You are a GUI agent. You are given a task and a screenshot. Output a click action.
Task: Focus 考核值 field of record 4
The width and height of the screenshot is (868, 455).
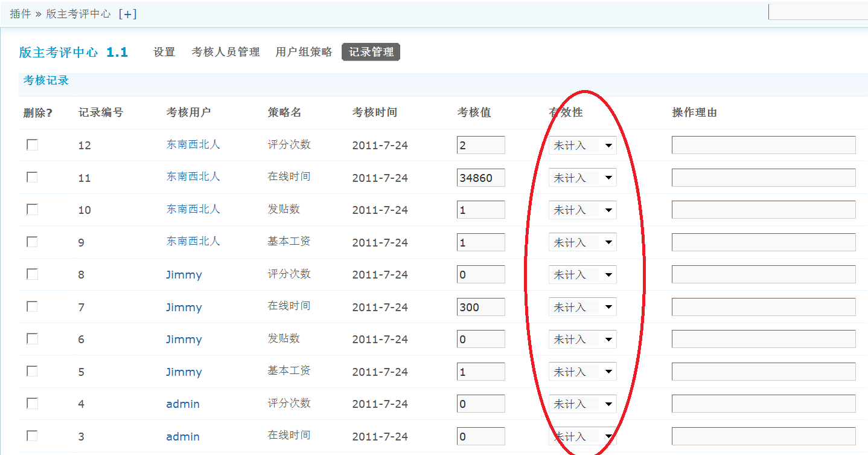point(481,404)
